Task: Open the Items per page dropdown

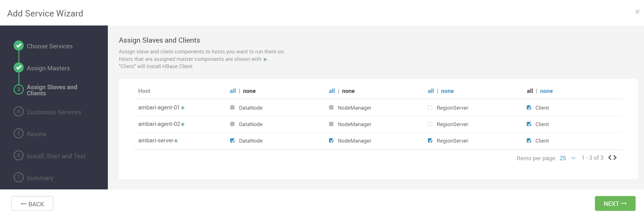Action: point(568,158)
